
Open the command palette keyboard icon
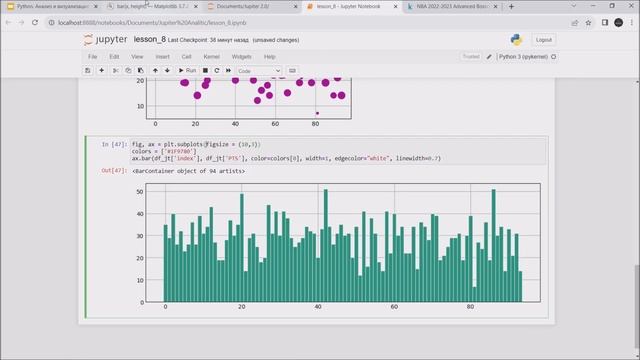[292, 71]
